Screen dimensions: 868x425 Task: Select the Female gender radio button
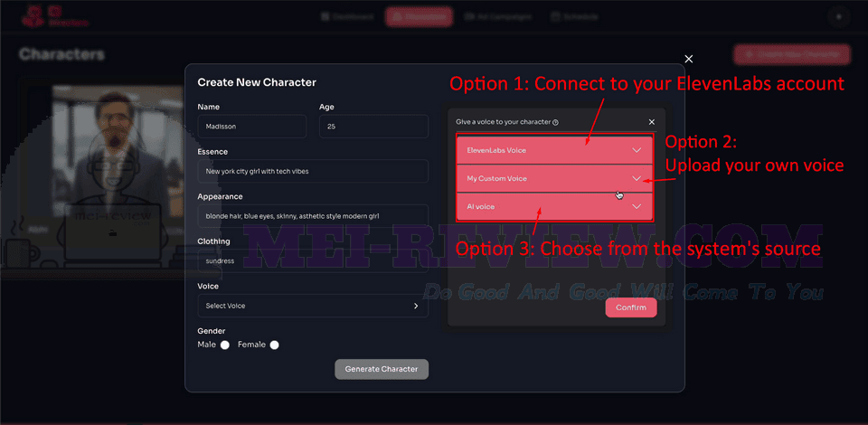point(275,345)
